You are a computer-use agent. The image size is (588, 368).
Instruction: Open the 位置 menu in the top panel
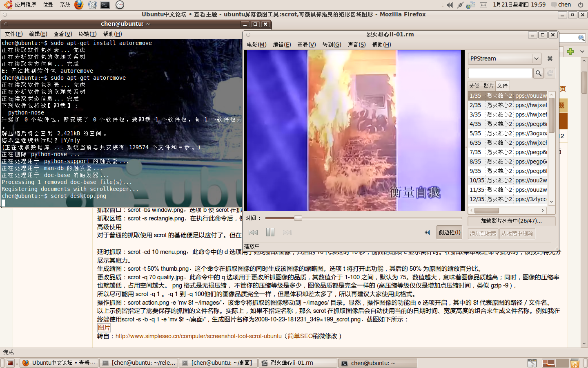(48, 5)
